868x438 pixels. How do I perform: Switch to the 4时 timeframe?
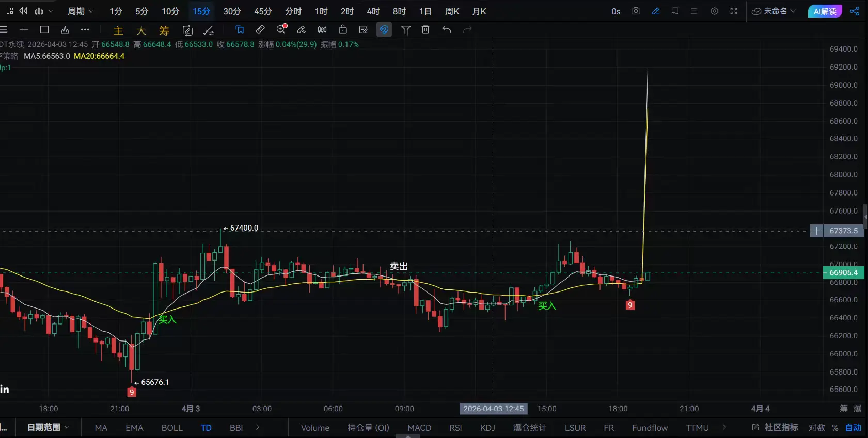point(373,11)
